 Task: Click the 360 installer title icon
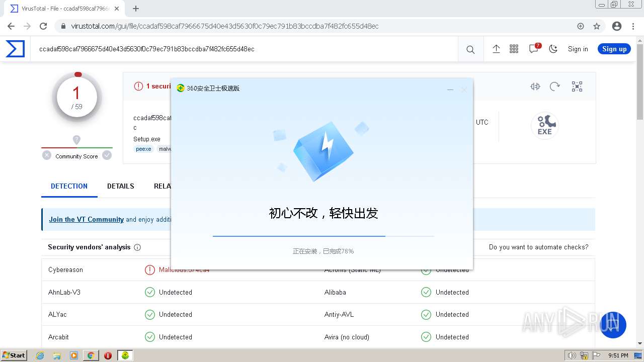coord(181,88)
